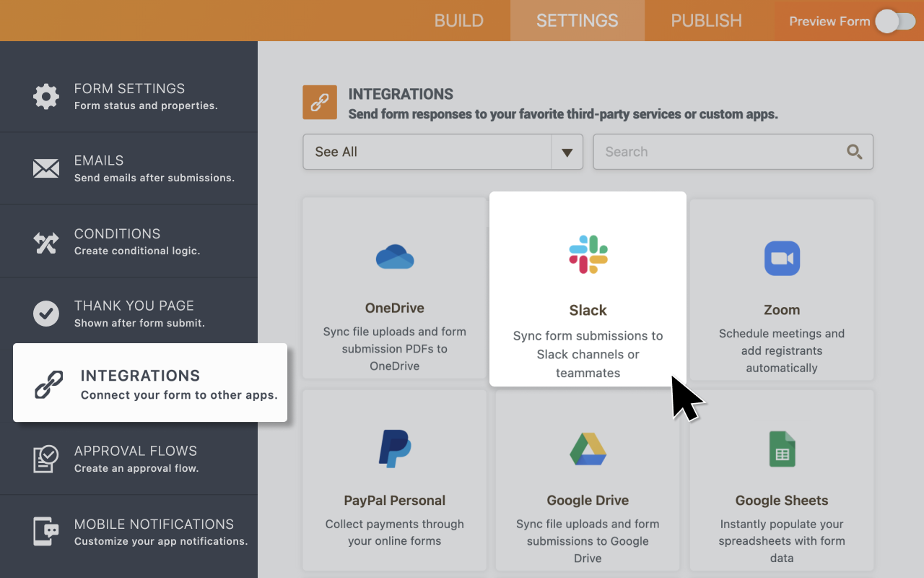Select the Google Sheets icon
The image size is (924, 578).
[782, 449]
